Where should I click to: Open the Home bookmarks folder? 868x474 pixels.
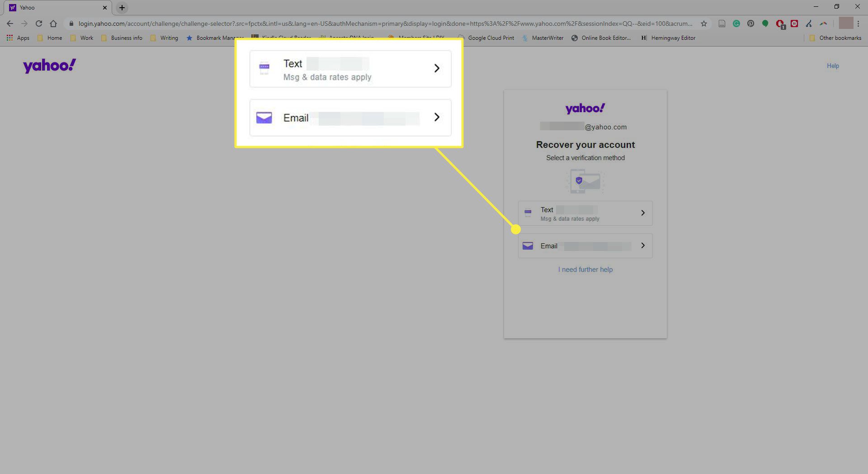(50, 38)
